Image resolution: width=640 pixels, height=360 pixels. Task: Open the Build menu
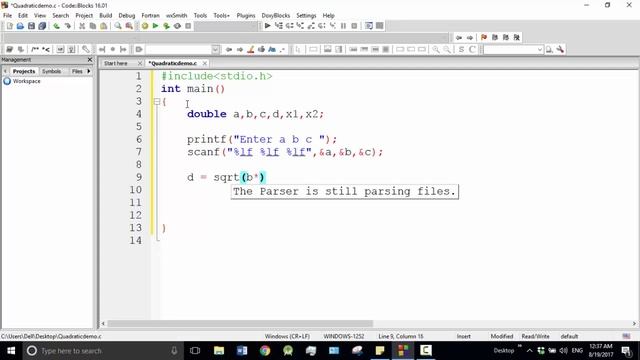(x=106, y=16)
